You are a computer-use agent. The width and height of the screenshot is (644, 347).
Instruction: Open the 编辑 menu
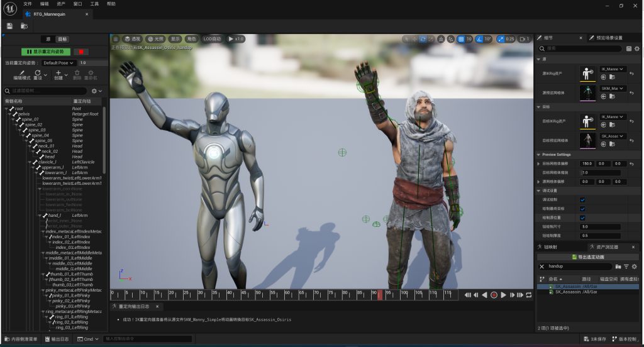tap(45, 4)
